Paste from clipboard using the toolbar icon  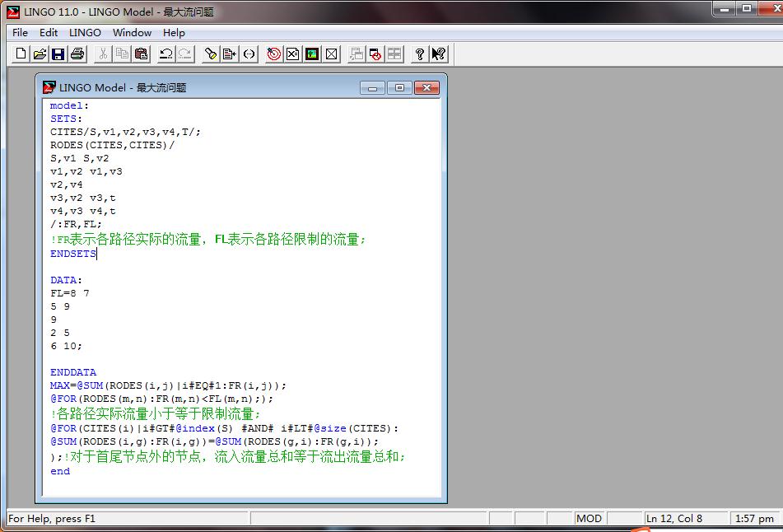142,54
